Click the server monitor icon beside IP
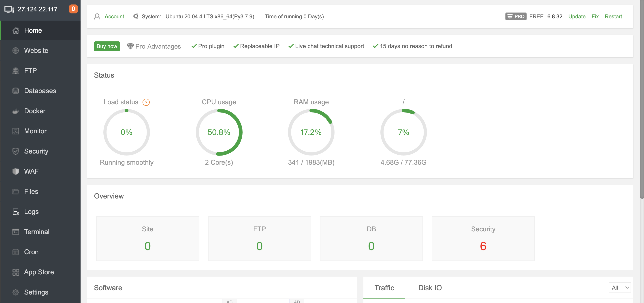This screenshot has width=644, height=303. (x=9, y=9)
